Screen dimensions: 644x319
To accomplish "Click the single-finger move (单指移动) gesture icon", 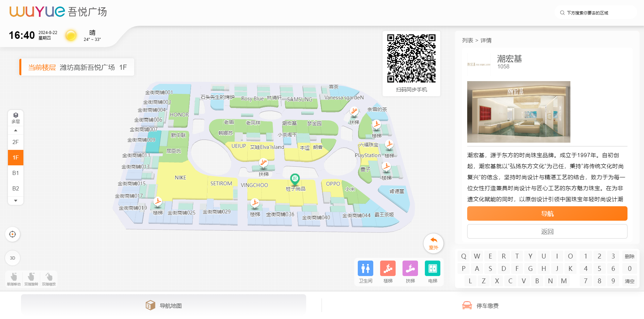I will tap(14, 279).
